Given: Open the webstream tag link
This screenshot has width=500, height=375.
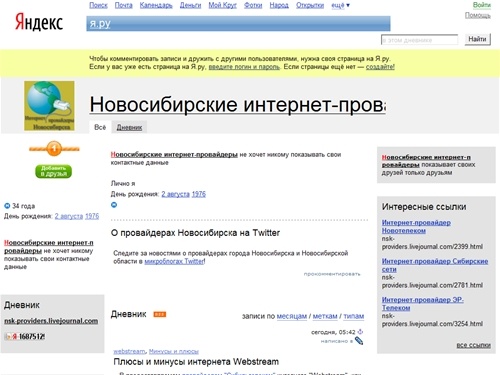Looking at the screenshot, I should [x=129, y=351].
